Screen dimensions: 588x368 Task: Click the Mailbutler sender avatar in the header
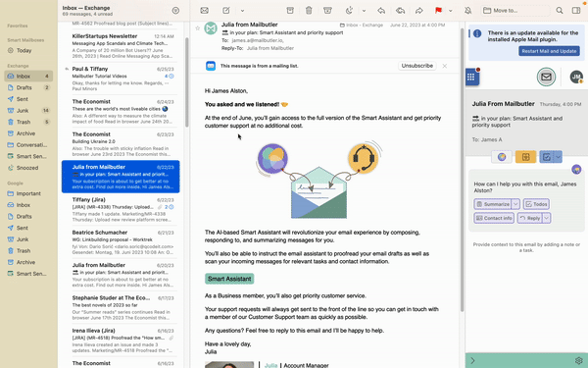pos(211,28)
